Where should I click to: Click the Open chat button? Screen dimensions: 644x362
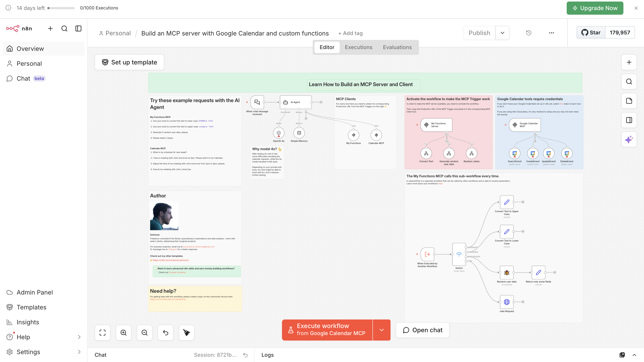pyautogui.click(x=423, y=330)
